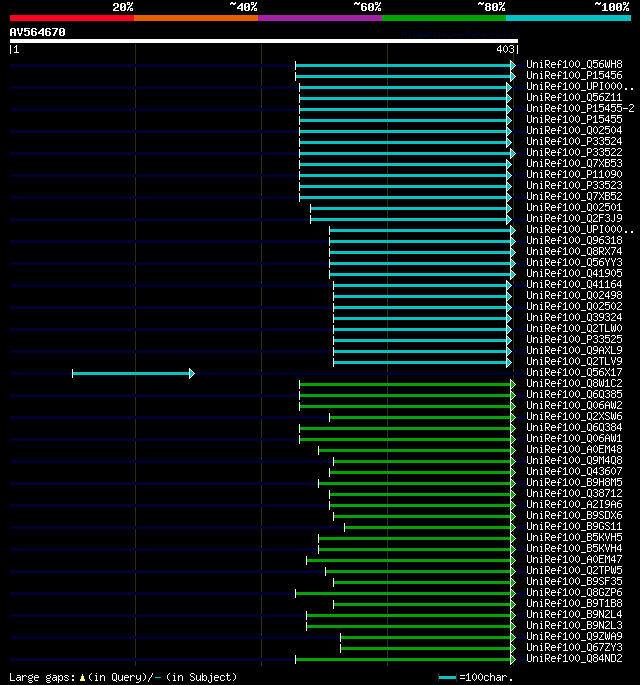Select UniRef100_Q39324 entry
The image size is (640, 685).
pyautogui.click(x=574, y=317)
